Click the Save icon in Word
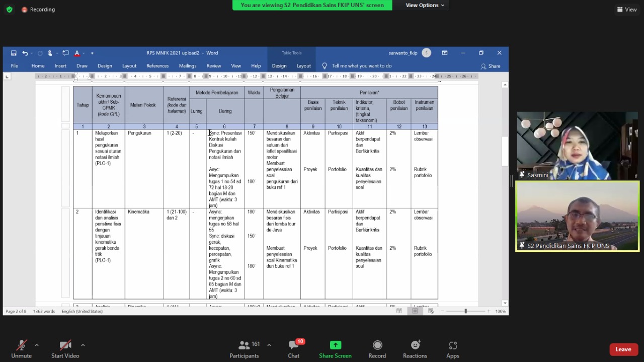This screenshot has width=644, height=362. (14, 53)
